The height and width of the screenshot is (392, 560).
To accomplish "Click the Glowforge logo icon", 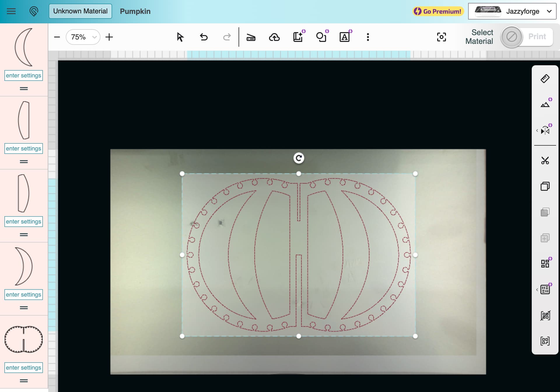I will [34, 11].
